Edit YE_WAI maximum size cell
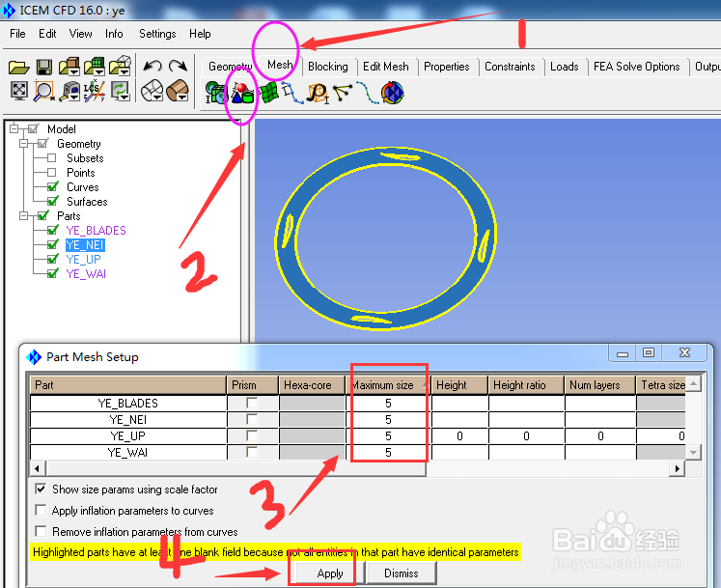This screenshot has height=588, width=721. [388, 452]
